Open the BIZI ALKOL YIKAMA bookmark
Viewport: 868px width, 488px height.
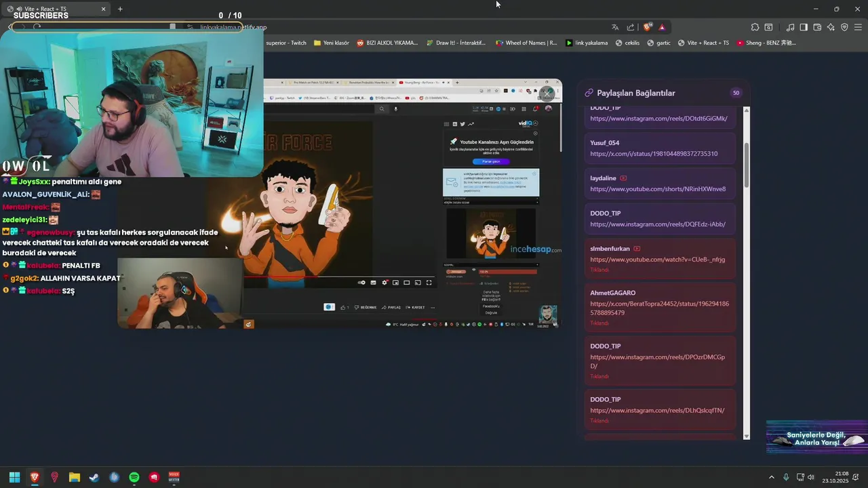388,43
